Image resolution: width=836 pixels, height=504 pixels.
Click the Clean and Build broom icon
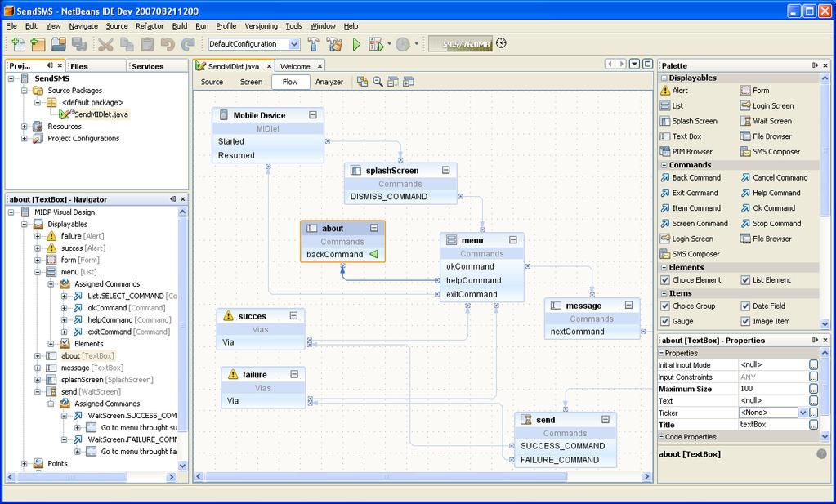pyautogui.click(x=335, y=44)
